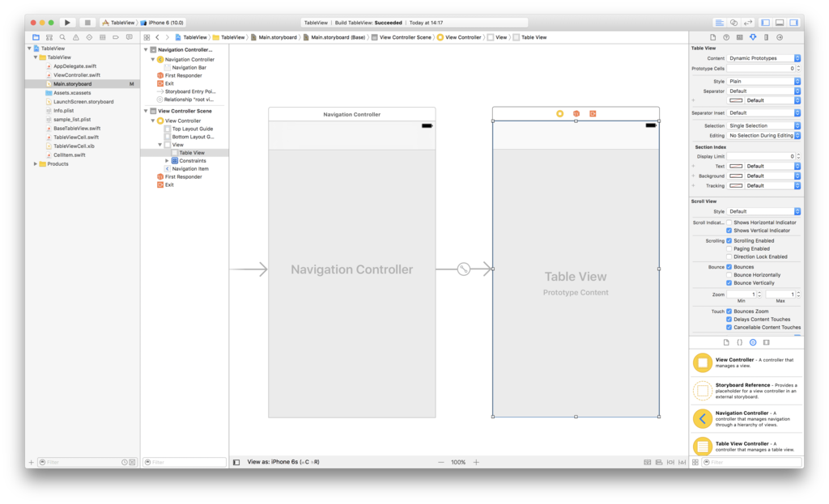Open the Breakpoint navigator icon
The image size is (829, 504).
click(116, 37)
